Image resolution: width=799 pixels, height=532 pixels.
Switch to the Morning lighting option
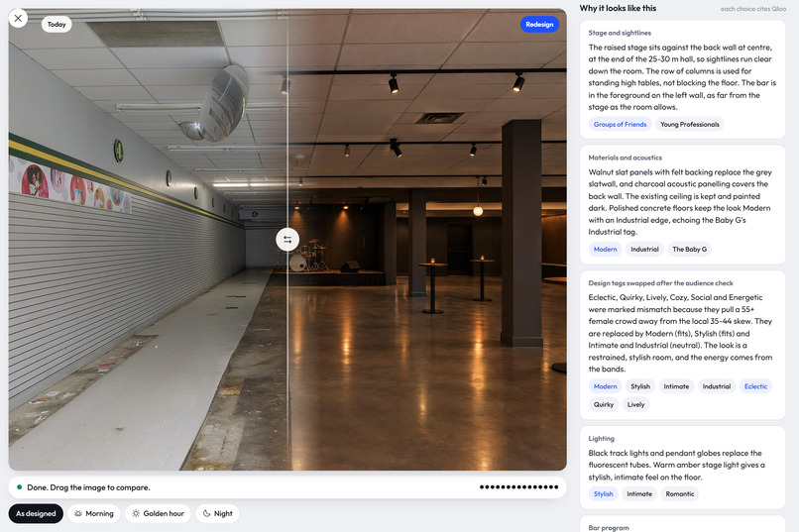pos(94,513)
